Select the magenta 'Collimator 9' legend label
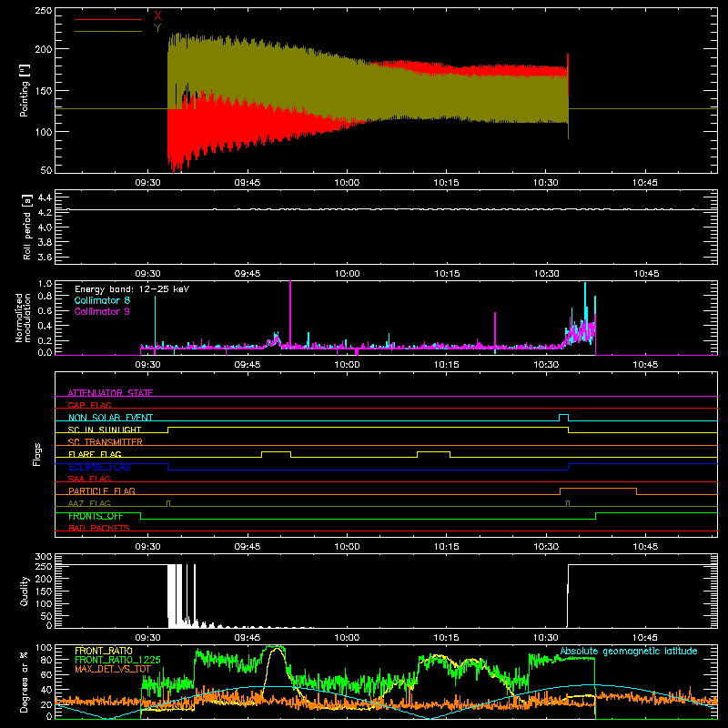The image size is (728, 728). (x=102, y=311)
